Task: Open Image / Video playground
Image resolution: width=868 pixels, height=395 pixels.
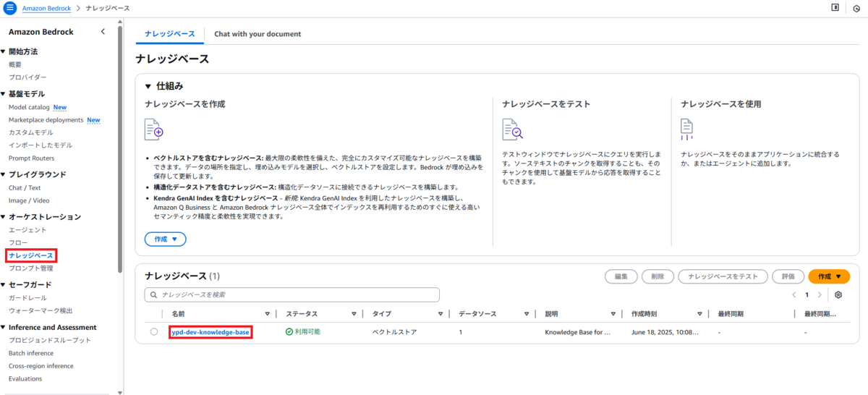Action: [29, 200]
